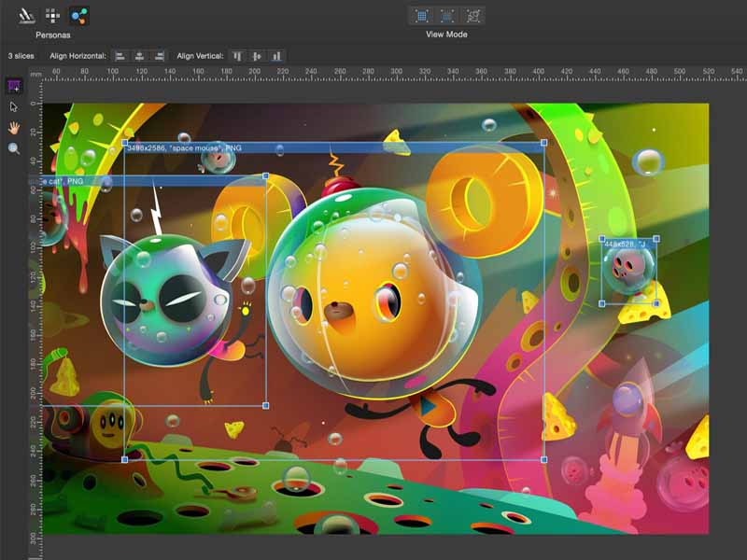The width and height of the screenshot is (747, 560).
Task: Align slices horizontally to the right
Action: tap(159, 56)
